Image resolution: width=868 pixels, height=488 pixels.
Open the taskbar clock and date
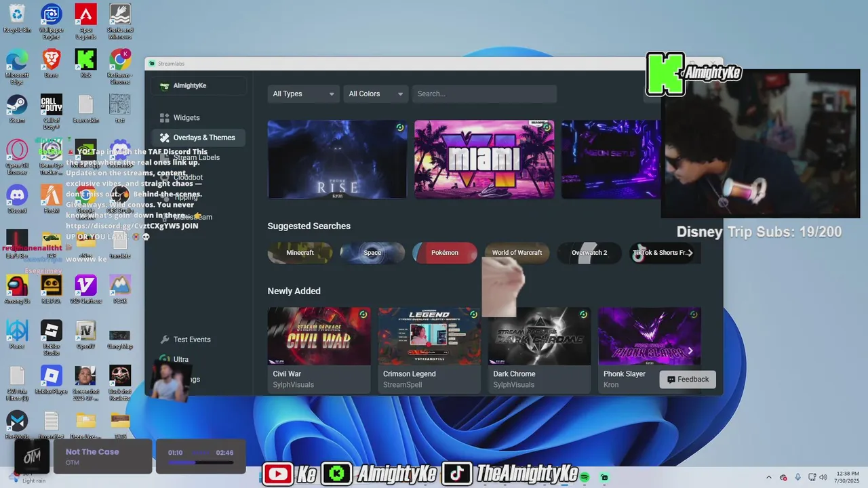[x=847, y=477]
